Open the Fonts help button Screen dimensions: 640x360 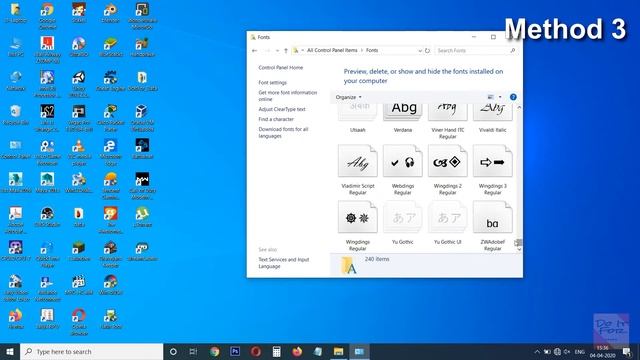(x=513, y=97)
